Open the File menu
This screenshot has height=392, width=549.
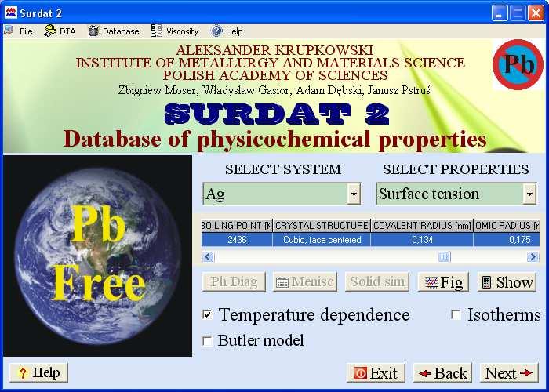click(26, 31)
